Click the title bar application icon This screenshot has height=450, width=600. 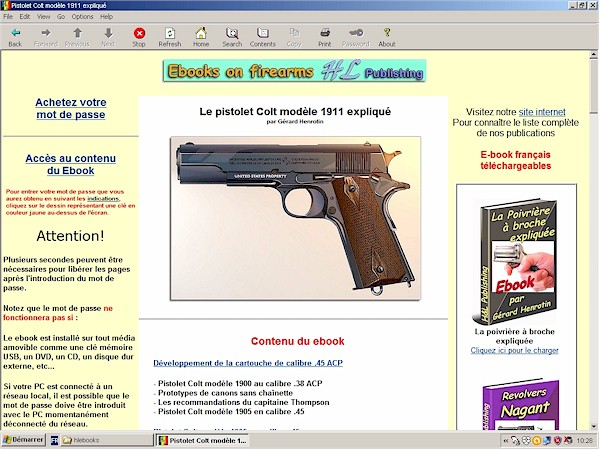pyautogui.click(x=6, y=5)
